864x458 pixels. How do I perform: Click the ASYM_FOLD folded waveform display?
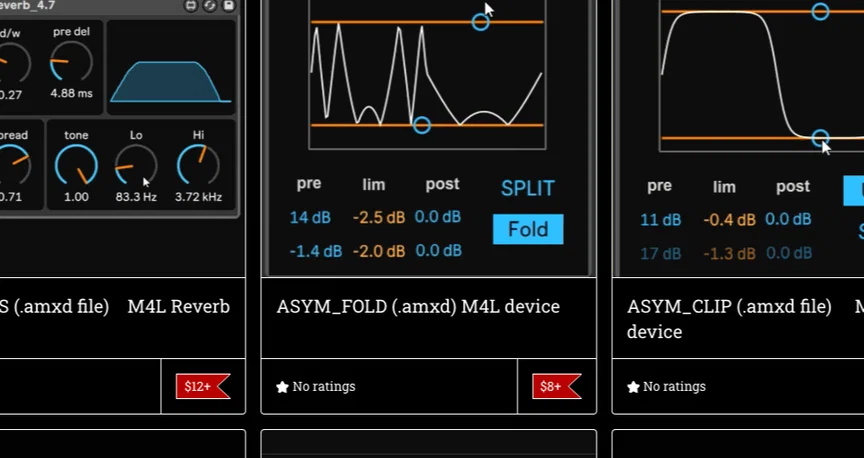[428, 74]
